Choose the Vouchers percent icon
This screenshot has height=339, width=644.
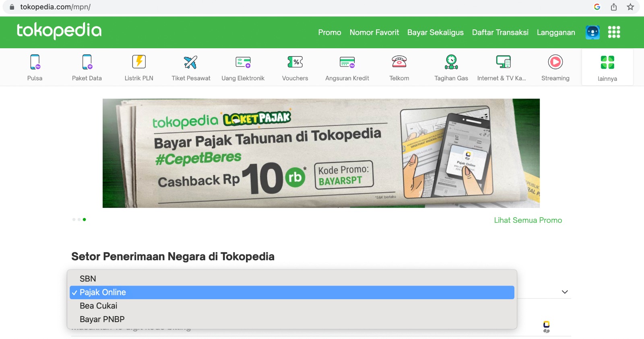(x=295, y=62)
